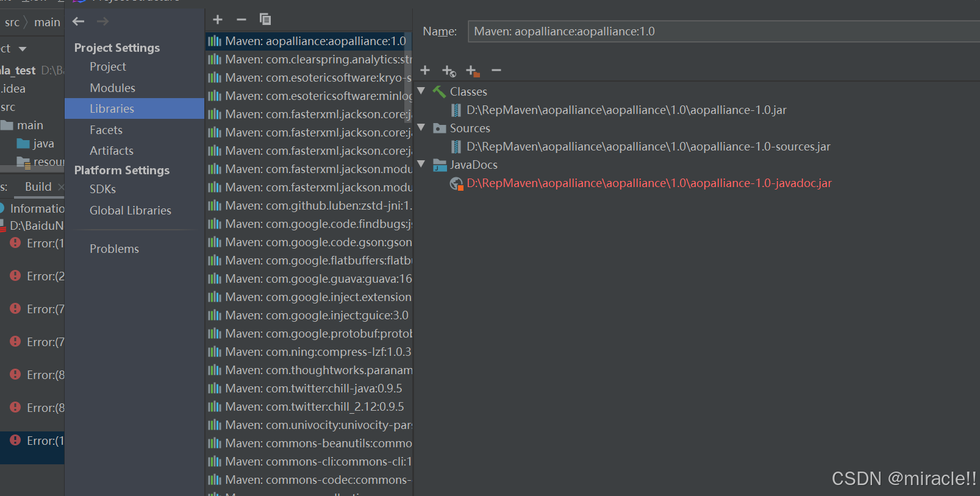Select Maven: com.google.code.gson library

[x=309, y=242]
